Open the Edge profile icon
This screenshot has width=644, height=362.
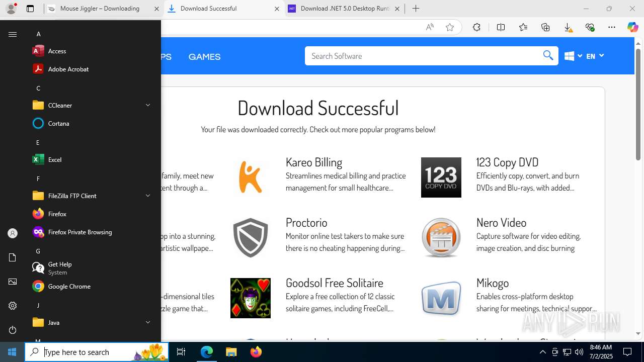[11, 8]
